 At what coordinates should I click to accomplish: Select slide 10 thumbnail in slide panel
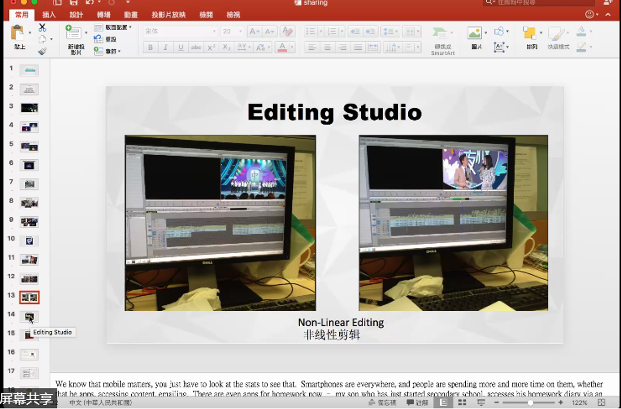pyautogui.click(x=30, y=241)
